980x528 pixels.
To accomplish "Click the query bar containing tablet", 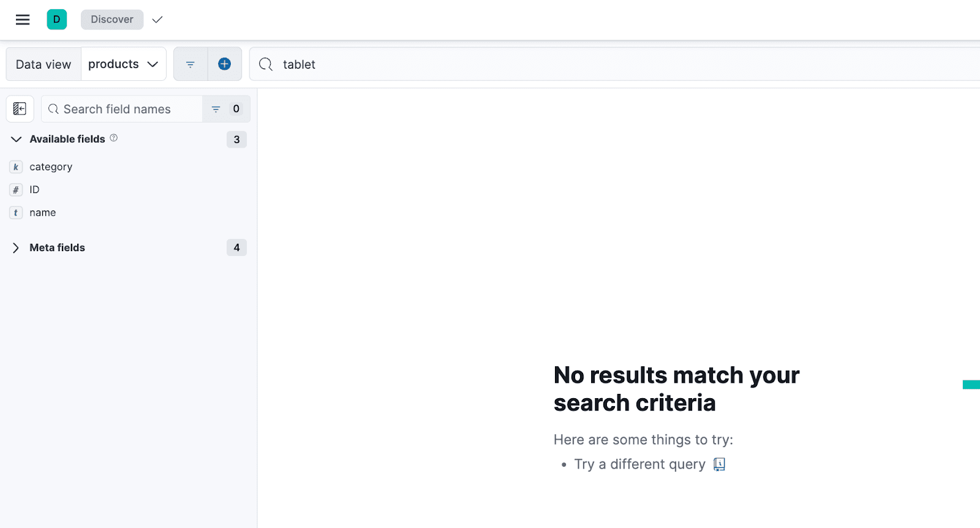I will point(612,64).
